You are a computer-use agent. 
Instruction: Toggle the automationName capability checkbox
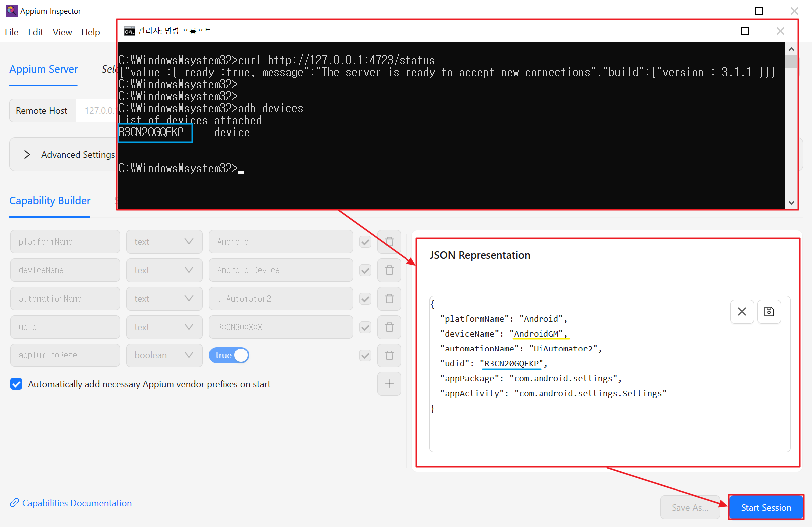click(365, 299)
